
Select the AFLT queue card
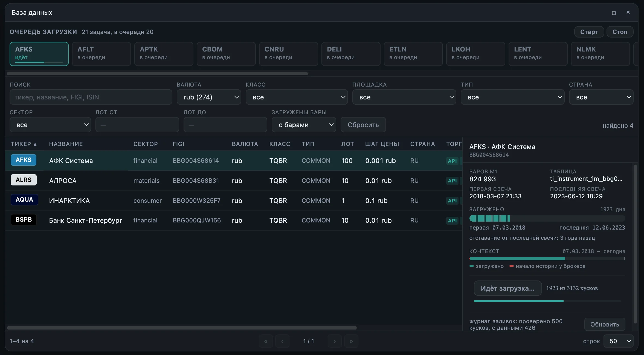(x=101, y=54)
